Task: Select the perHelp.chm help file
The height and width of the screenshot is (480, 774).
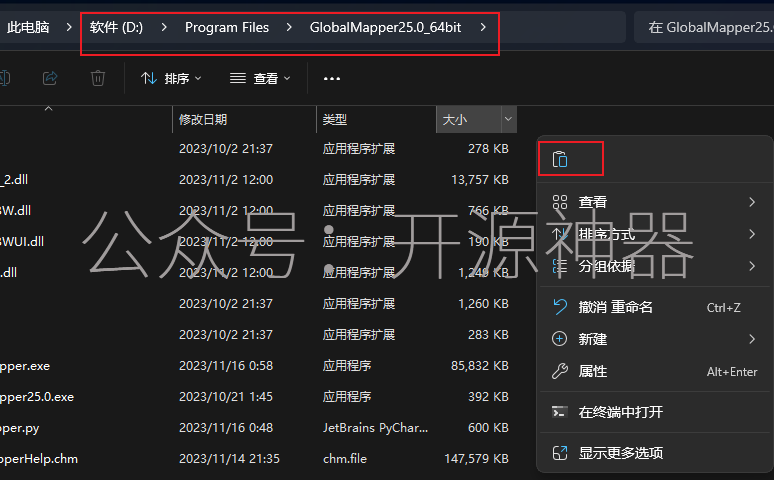Action: pyautogui.click(x=39, y=459)
